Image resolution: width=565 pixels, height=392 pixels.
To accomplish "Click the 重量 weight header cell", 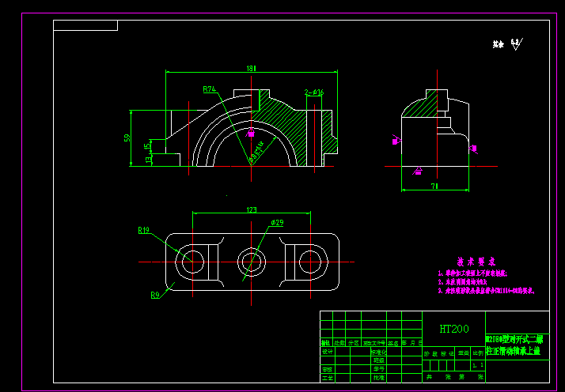I will pyautogui.click(x=462, y=353).
